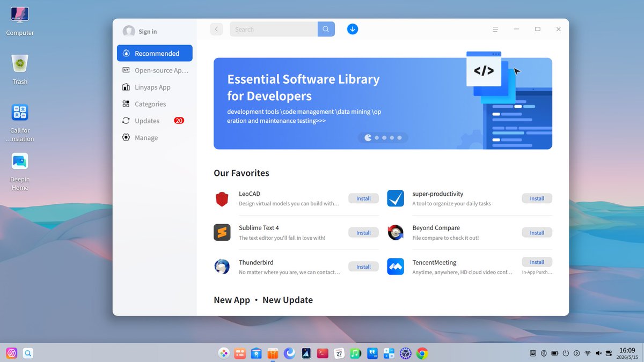Install super-productivity
This screenshot has width=644, height=362.
537,198
